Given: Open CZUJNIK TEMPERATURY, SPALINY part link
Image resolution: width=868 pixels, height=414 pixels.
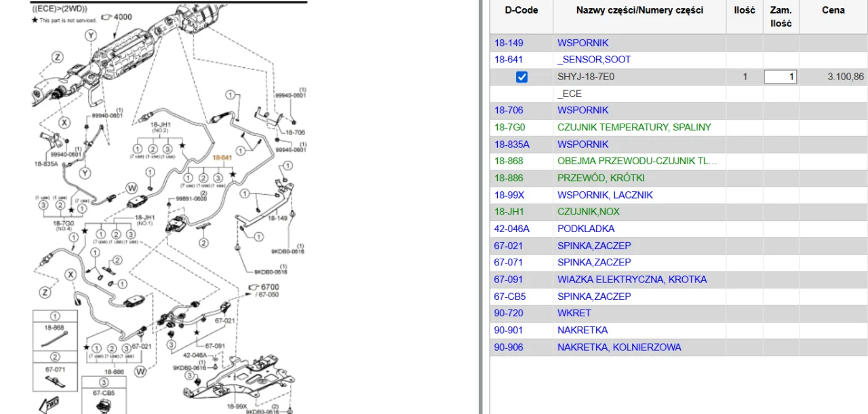Looking at the screenshot, I should click(x=634, y=127).
